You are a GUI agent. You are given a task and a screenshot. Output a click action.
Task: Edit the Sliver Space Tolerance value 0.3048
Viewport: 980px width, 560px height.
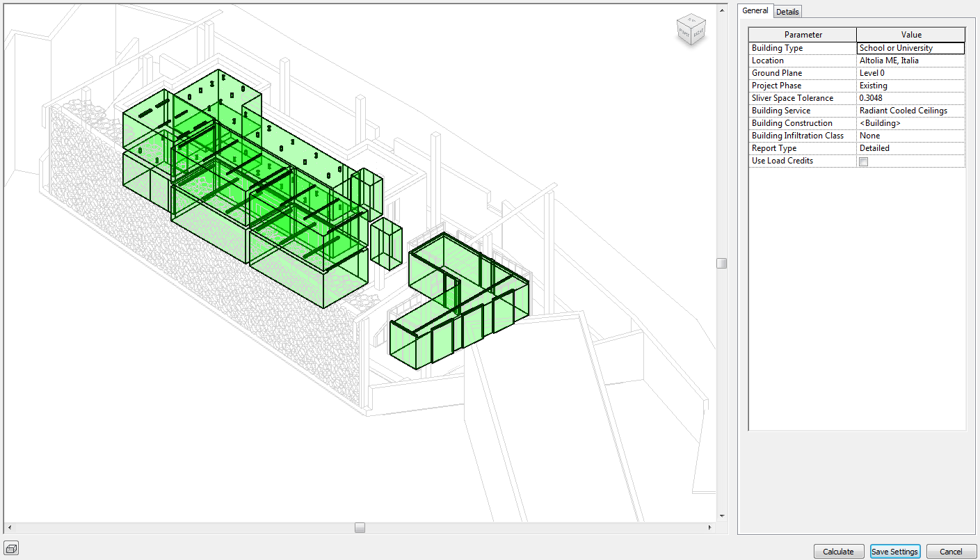click(x=910, y=98)
